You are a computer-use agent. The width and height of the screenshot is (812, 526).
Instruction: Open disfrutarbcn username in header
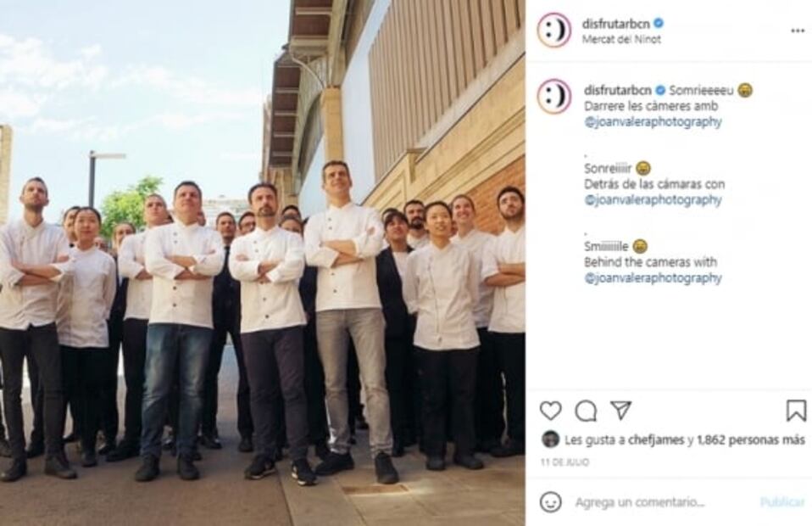[615, 24]
